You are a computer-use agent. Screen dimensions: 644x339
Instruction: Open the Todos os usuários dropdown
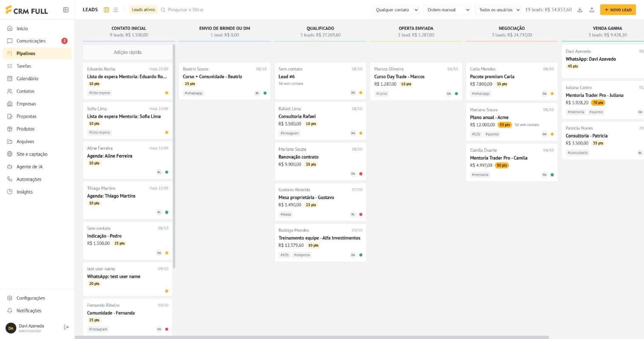coord(498,10)
